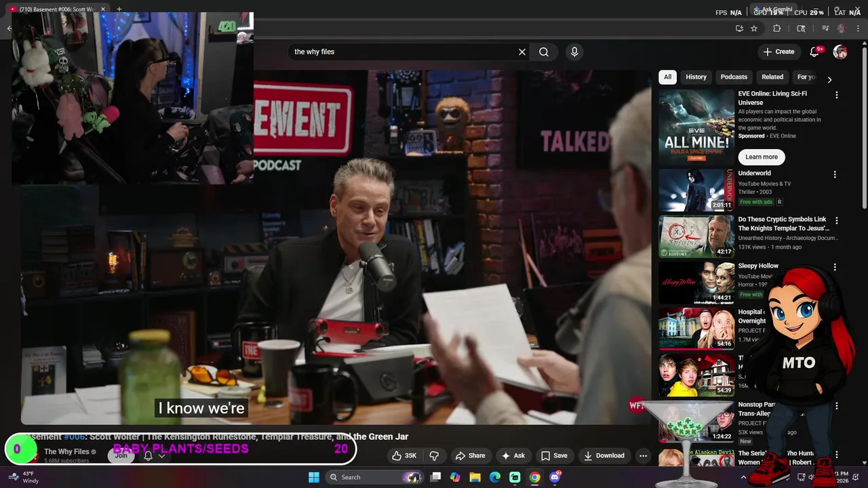Click the Windows taskbar Search box
Image resolution: width=868 pixels, height=488 pixels.
tap(373, 477)
